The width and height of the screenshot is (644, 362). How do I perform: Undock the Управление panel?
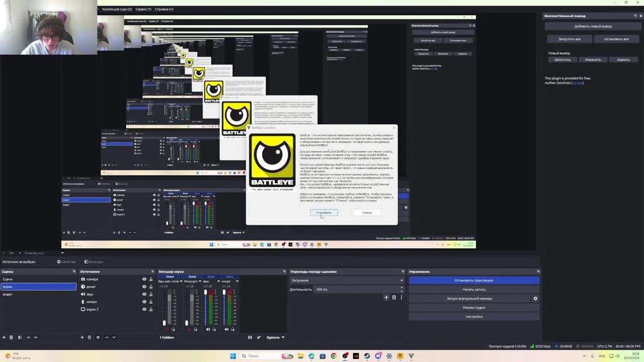(538, 271)
